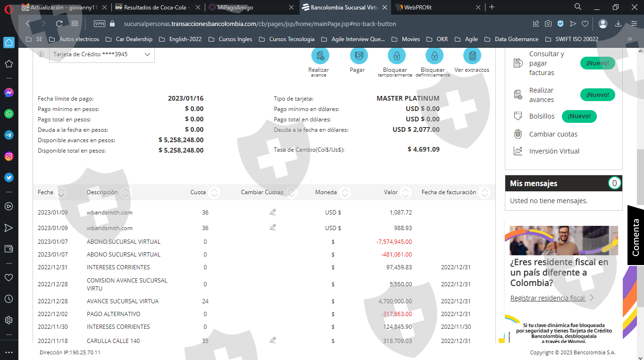Click the Bloquear temporalmente lock icon
Viewport: 644px width, 360px height.
click(396, 56)
